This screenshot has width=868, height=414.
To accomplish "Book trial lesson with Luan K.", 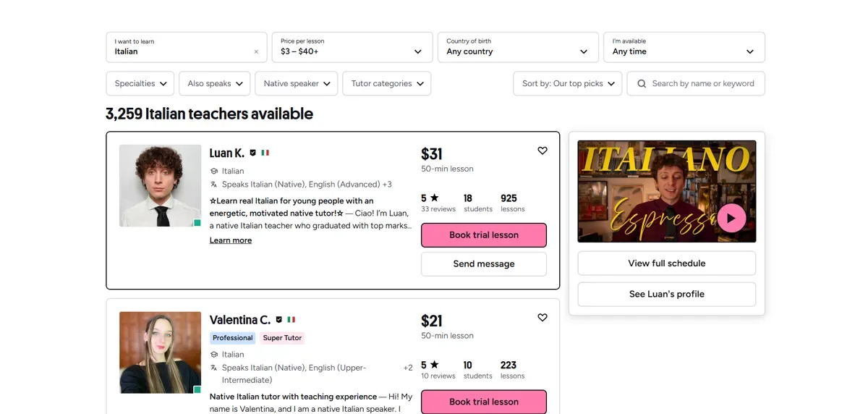I will point(483,235).
